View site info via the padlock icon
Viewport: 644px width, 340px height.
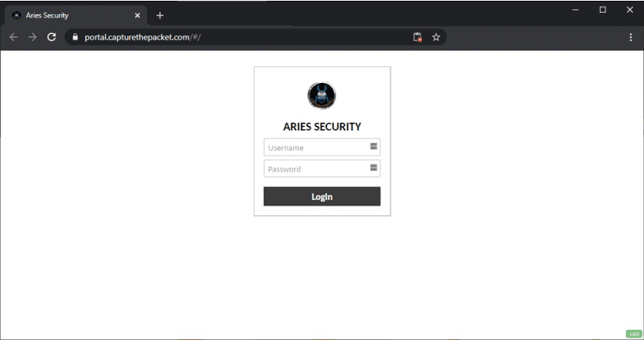(75, 37)
